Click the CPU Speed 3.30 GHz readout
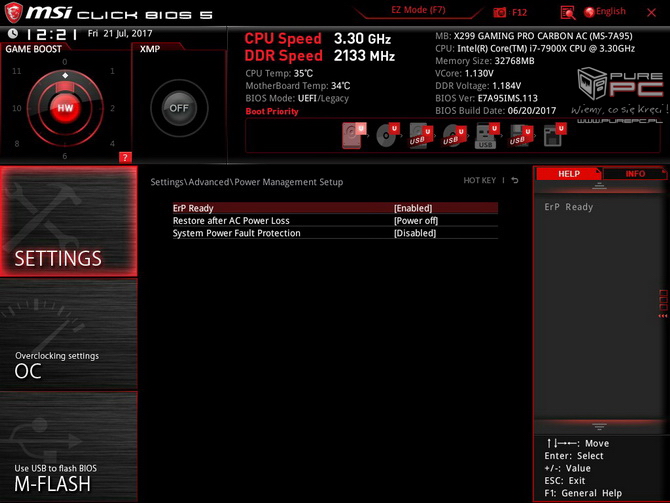670x503 pixels. click(317, 38)
